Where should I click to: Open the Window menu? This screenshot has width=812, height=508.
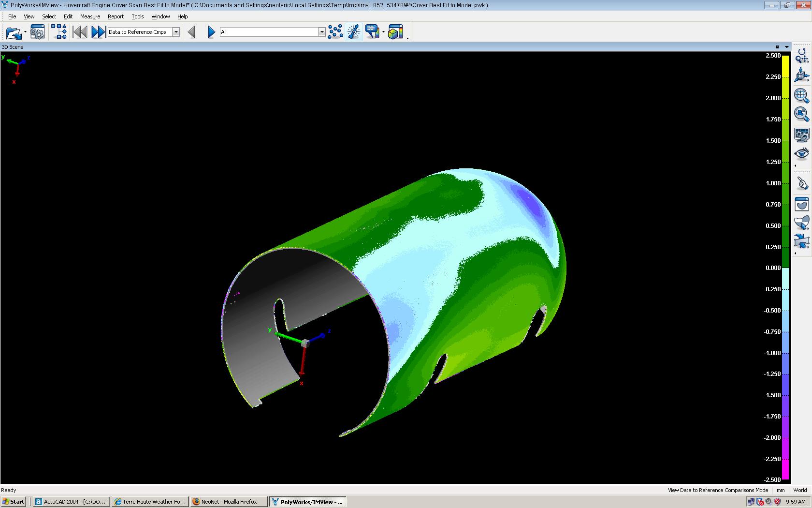(160, 16)
